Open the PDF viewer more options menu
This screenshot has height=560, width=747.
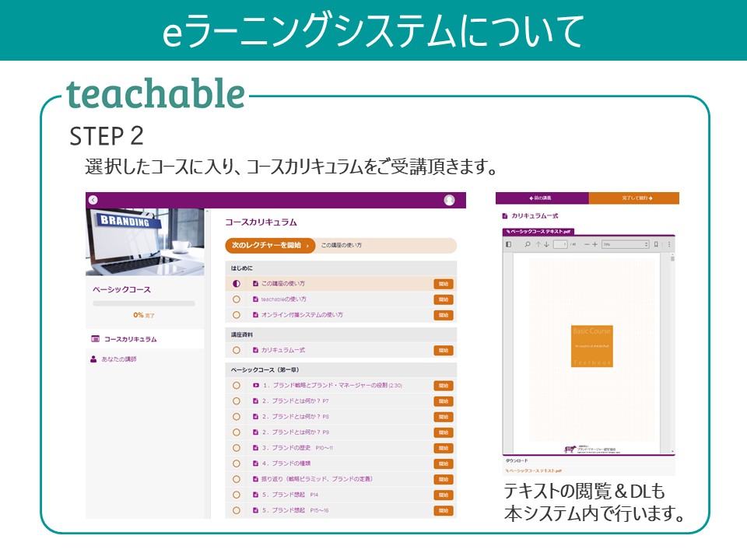[668, 244]
